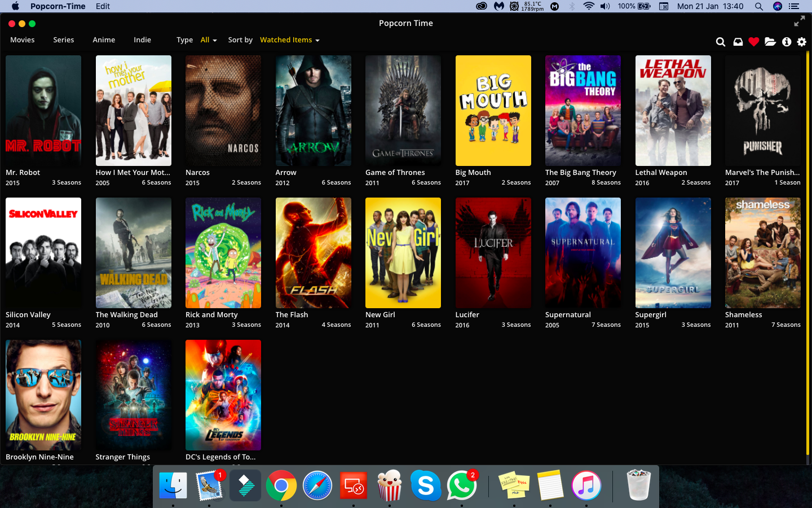The image size is (812, 508).
Task: Open the torrent collection folder icon
Action: click(x=770, y=42)
